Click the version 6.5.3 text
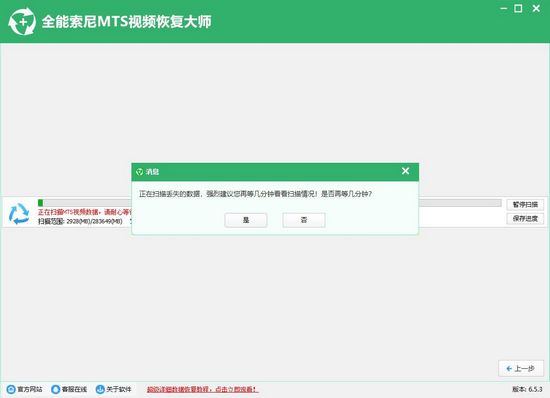The width and height of the screenshot is (550, 398). pos(527,389)
